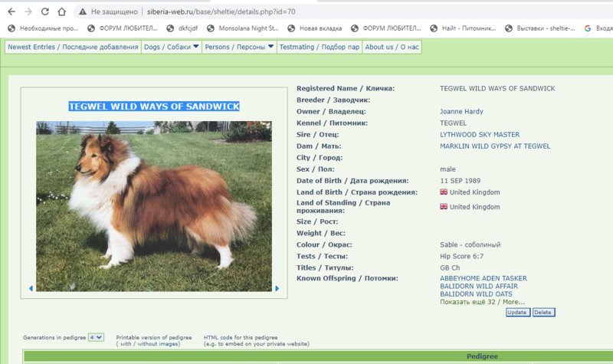This screenshot has width=613, height=364.
Task: Click the date of birth '11 SEP 1989'
Action: click(461, 181)
